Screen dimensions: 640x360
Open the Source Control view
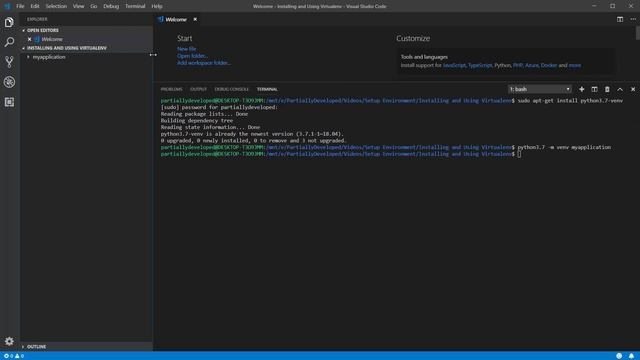point(9,62)
